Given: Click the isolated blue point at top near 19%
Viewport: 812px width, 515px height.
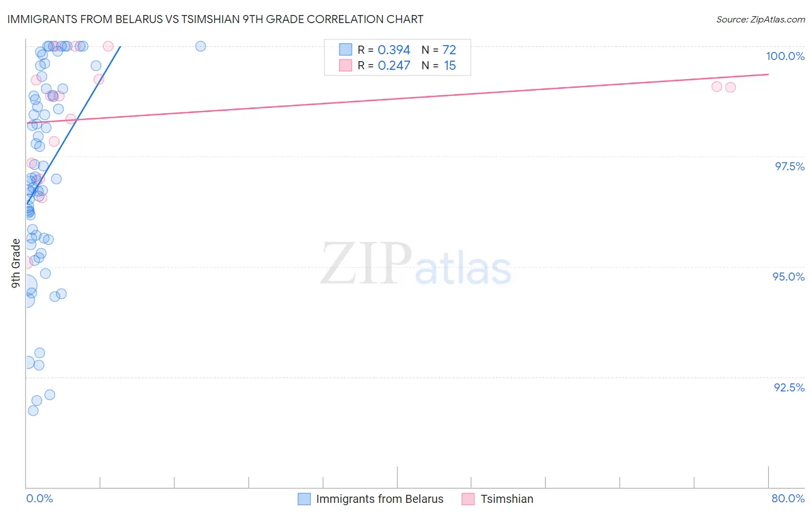Looking at the screenshot, I should tap(200, 46).
